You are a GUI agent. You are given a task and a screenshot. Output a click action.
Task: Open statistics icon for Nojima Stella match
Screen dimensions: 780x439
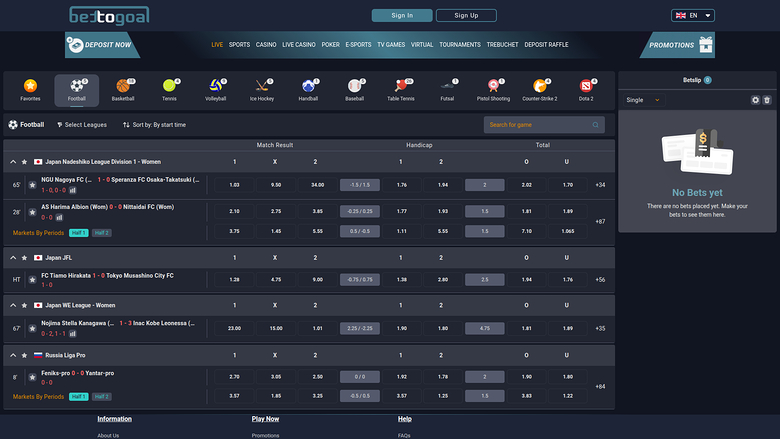click(x=73, y=334)
